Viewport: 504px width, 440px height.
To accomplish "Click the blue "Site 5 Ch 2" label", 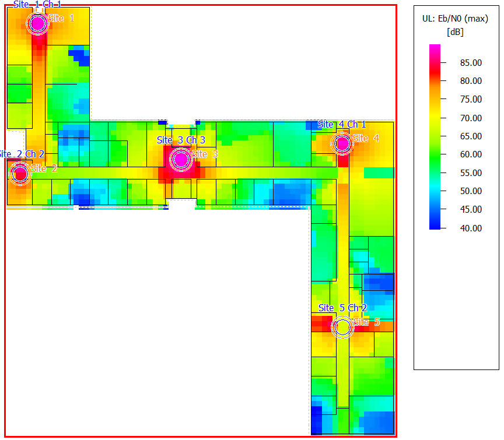I will click(x=342, y=308).
